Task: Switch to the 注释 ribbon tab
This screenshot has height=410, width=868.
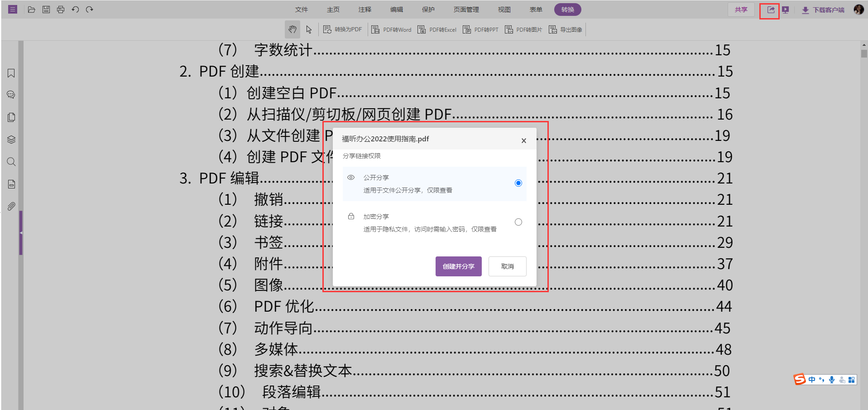Action: pos(364,9)
